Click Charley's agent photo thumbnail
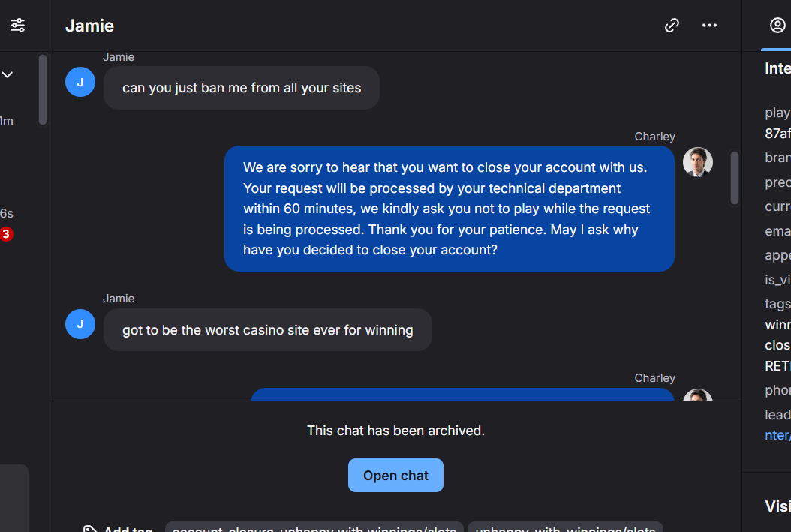The image size is (791, 532). [x=698, y=162]
